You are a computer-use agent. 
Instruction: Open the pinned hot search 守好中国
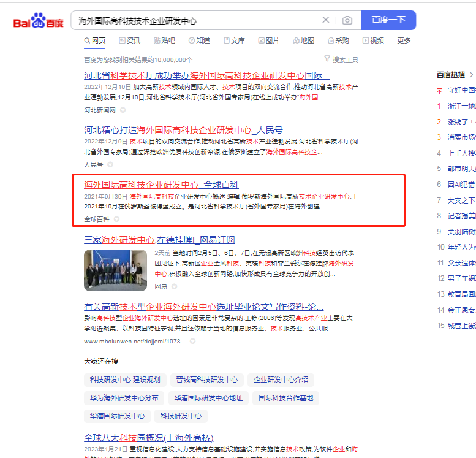click(x=461, y=90)
